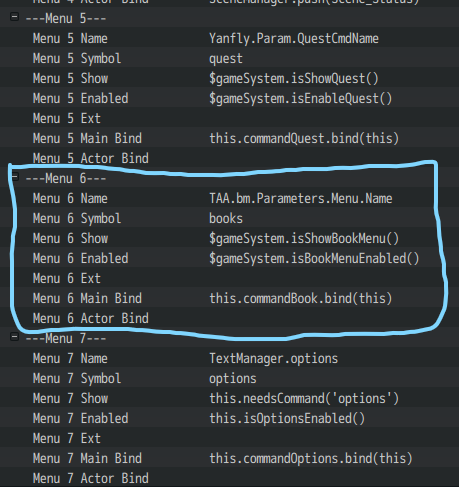Edit the this.commandBook.bind(this) value

coord(300,298)
